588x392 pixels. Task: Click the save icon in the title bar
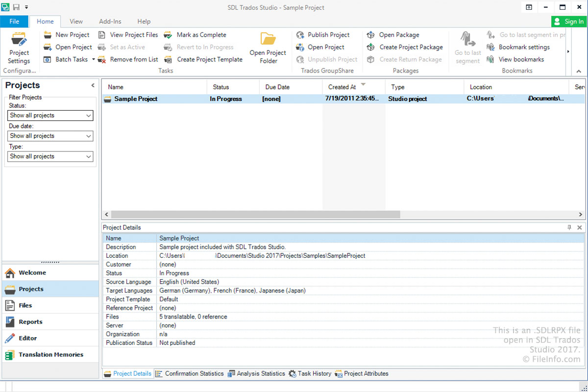tap(16, 7)
